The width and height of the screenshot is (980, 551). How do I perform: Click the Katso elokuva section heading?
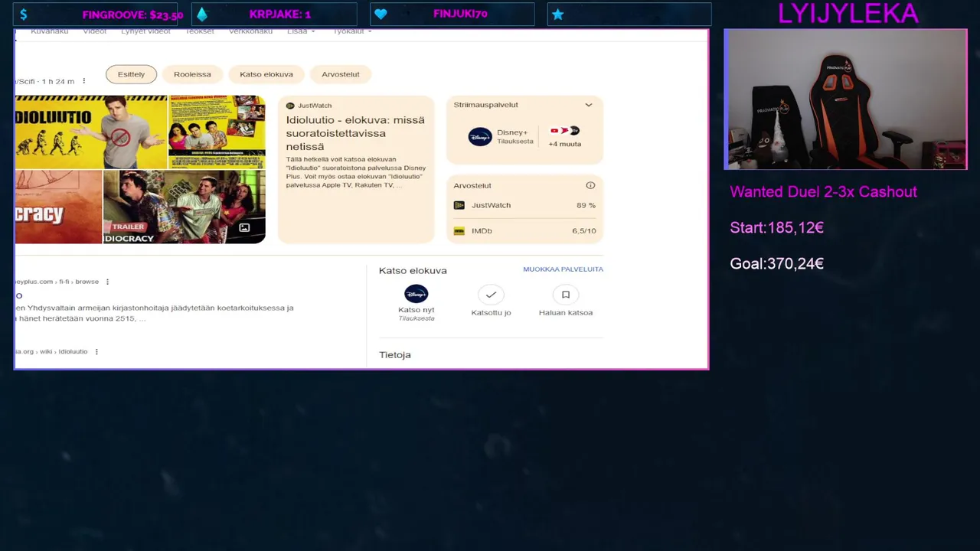pyautogui.click(x=413, y=271)
